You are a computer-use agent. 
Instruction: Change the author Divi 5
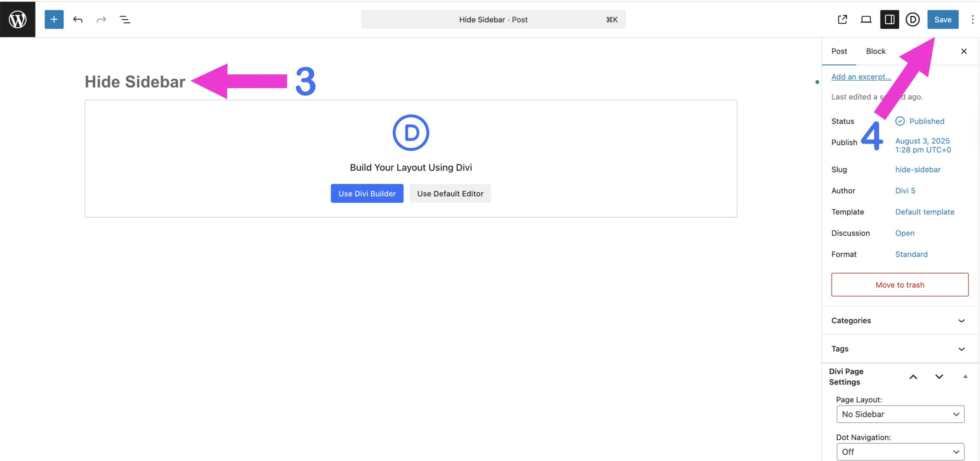(x=905, y=191)
